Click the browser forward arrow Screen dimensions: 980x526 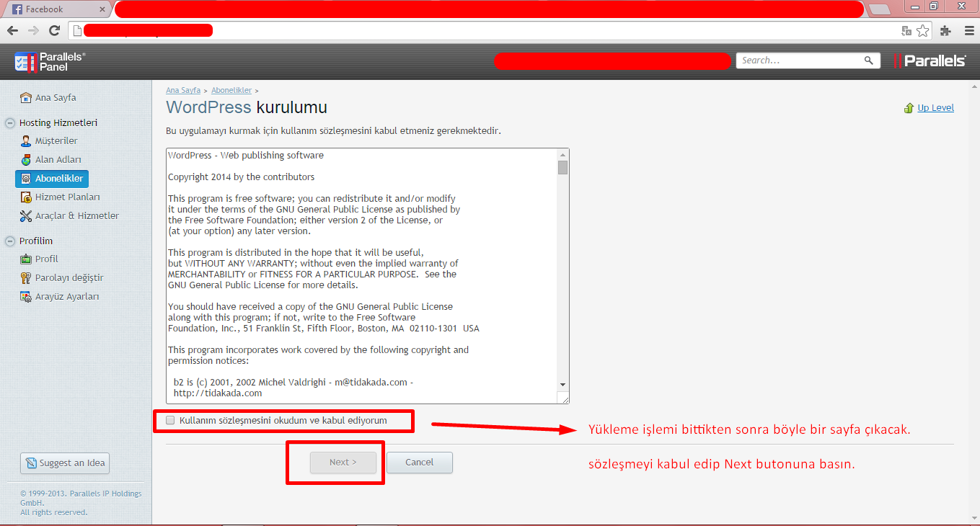(x=33, y=30)
